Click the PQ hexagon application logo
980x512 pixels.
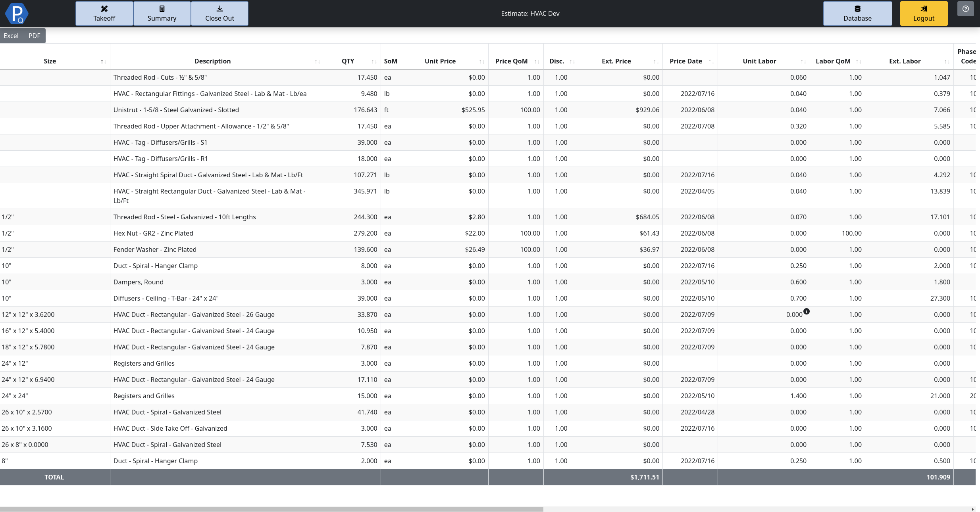16,13
